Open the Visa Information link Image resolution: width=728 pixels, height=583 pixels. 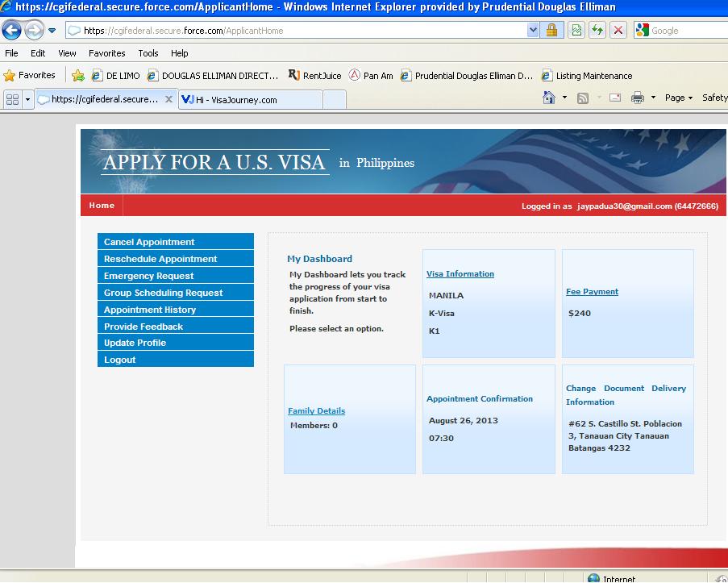[460, 273]
